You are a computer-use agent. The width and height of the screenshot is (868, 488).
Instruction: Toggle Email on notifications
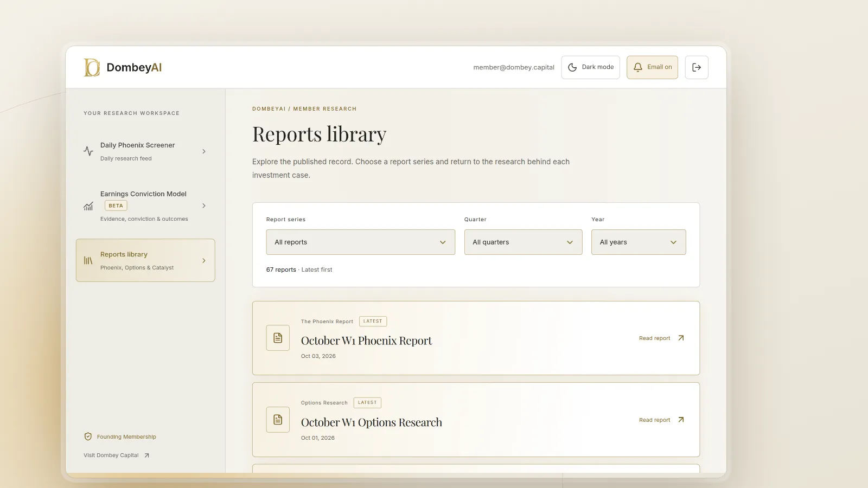pos(652,67)
